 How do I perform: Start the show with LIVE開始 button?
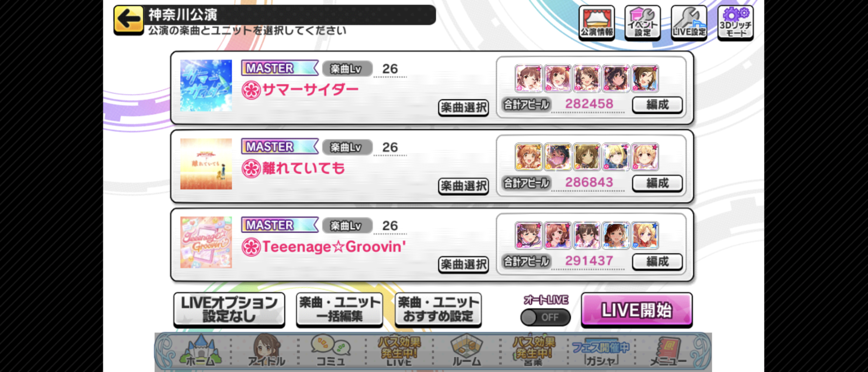636,310
